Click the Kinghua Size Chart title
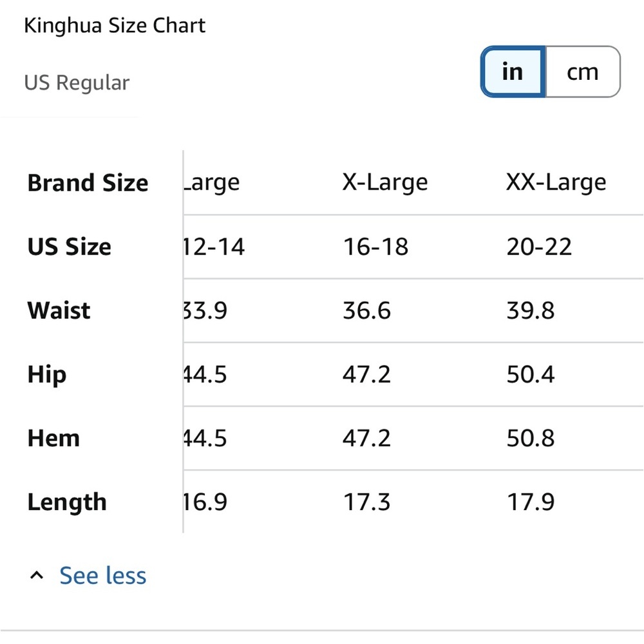This screenshot has height=644, width=644. (115, 26)
